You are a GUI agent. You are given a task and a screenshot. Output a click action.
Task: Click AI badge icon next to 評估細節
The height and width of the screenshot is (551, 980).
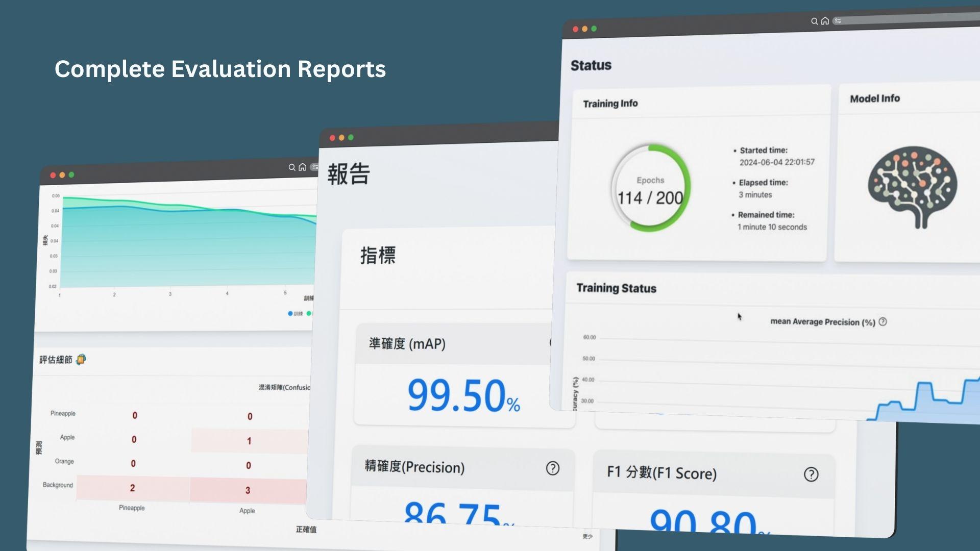[81, 360]
